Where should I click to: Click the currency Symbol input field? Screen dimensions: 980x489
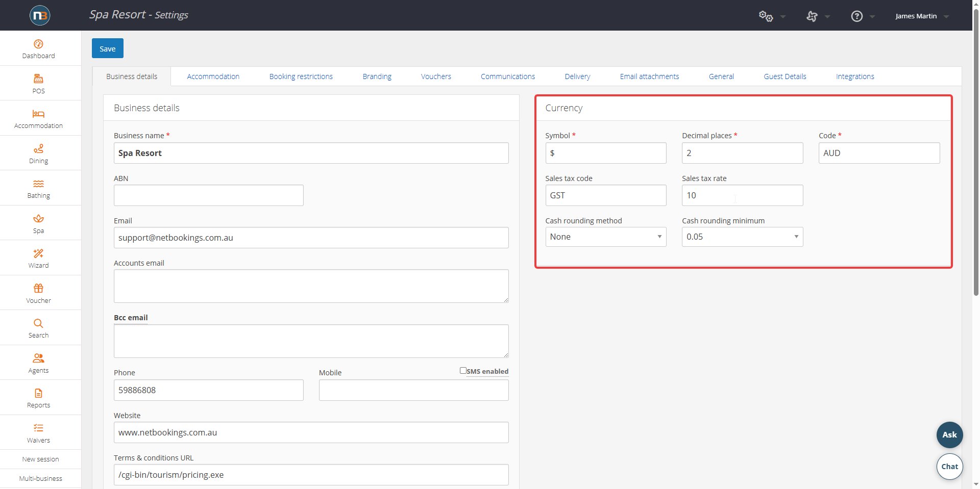pyautogui.click(x=606, y=153)
